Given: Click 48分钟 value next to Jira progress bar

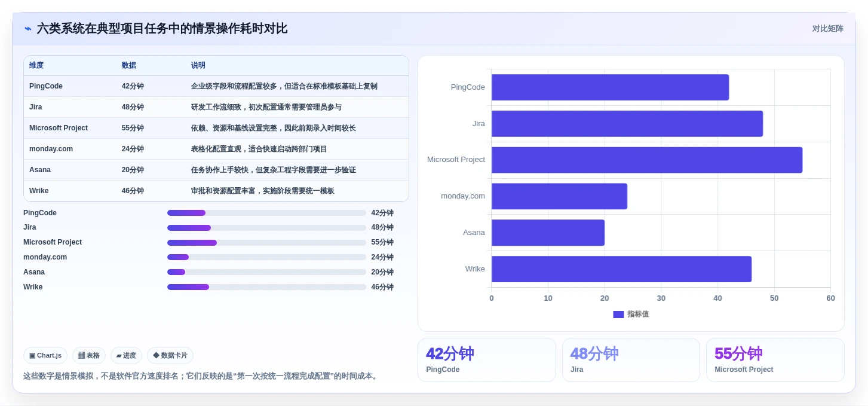Looking at the screenshot, I should click(382, 228).
